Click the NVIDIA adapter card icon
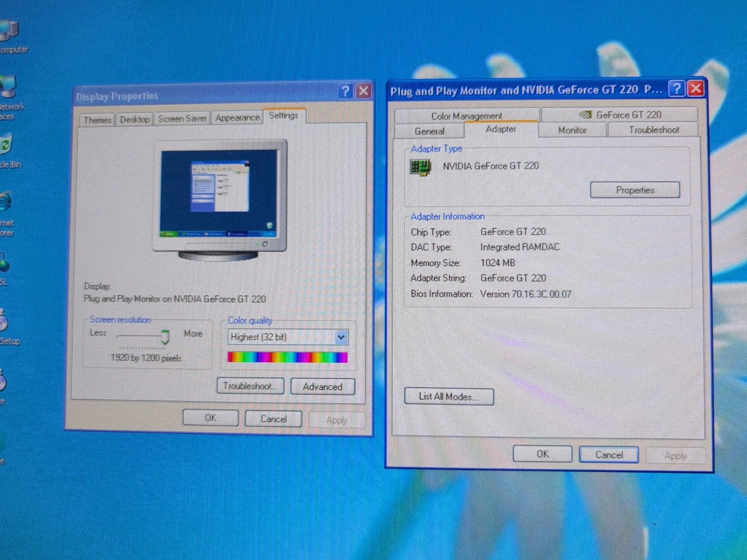The height and width of the screenshot is (560, 747). (x=420, y=167)
